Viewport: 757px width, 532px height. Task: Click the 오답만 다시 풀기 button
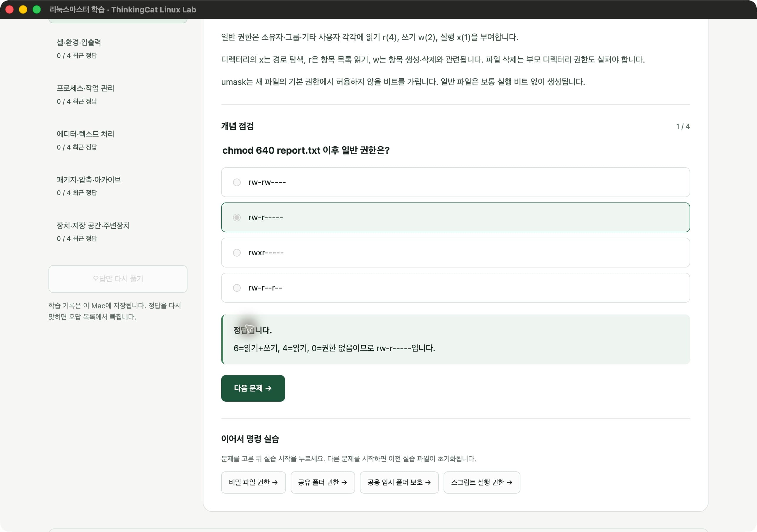click(x=118, y=279)
